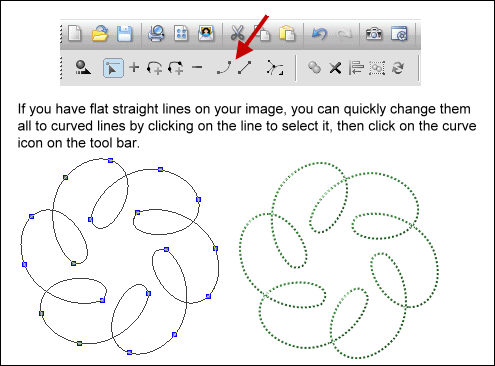Open a file with the folder icon

pos(100,34)
